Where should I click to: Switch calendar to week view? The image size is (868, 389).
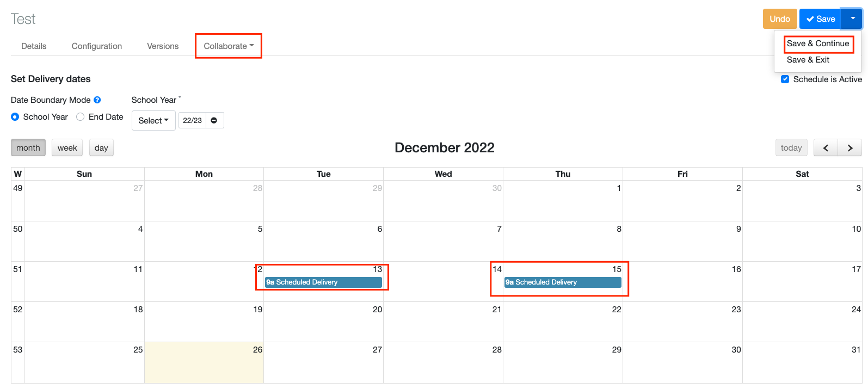click(x=67, y=148)
